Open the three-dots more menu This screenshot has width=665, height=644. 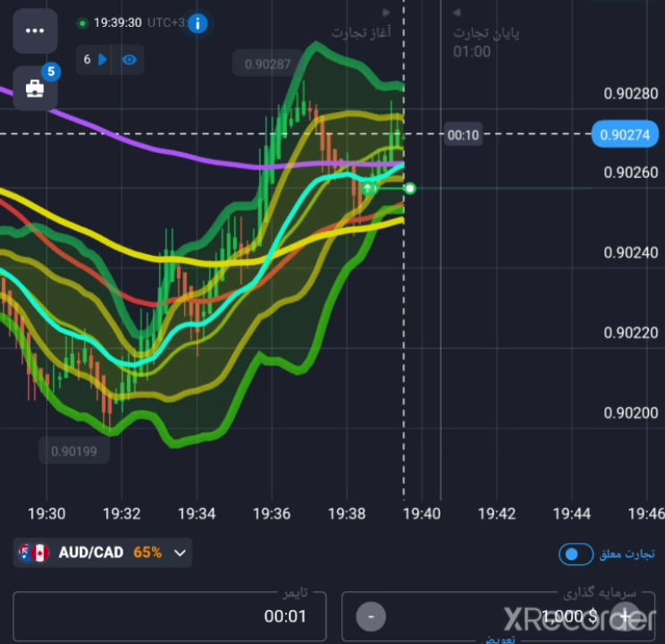tap(35, 30)
